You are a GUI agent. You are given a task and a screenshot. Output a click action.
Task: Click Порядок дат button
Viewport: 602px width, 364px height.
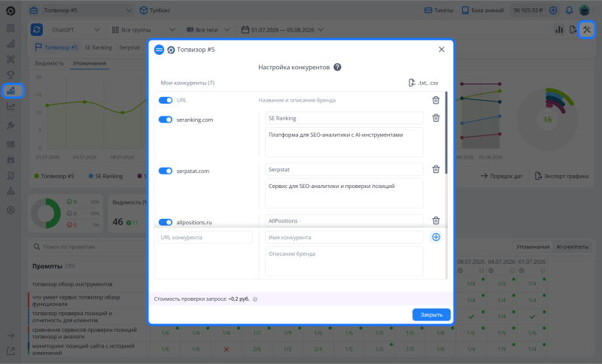coord(501,176)
